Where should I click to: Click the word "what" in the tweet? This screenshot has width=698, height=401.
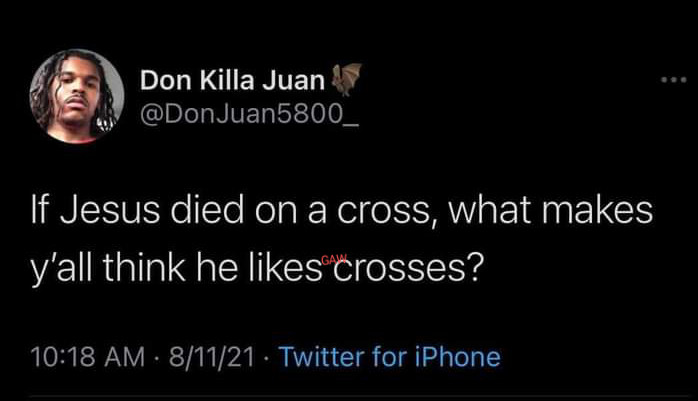[x=491, y=212]
